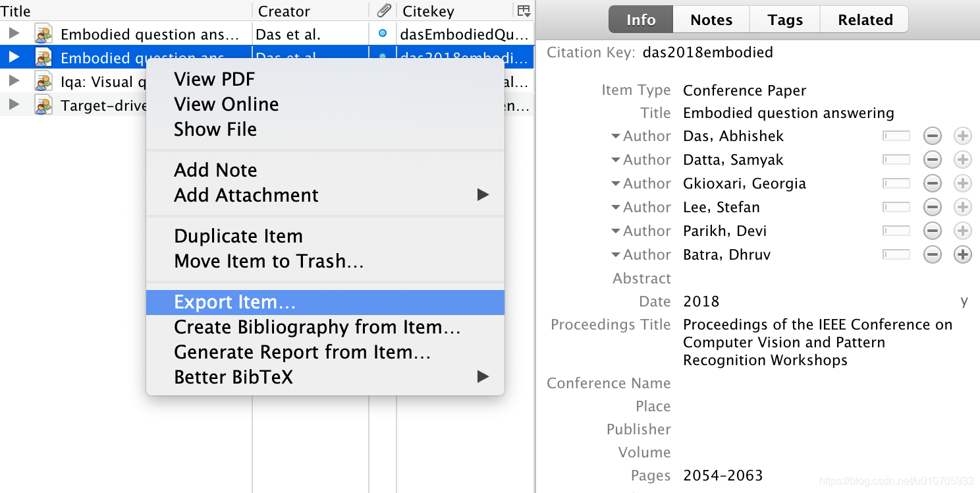The width and height of the screenshot is (980, 493).
Task: Click conference paper icon of first Embodied item
Action: click(x=43, y=34)
